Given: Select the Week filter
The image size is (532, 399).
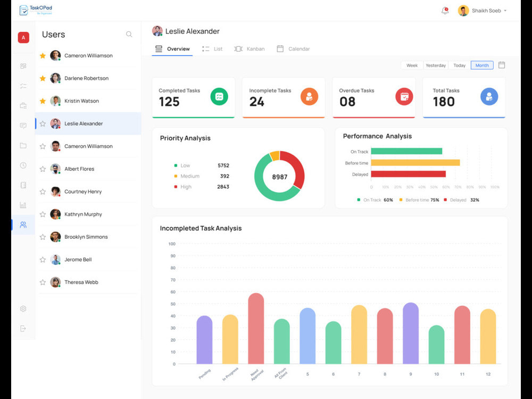Looking at the screenshot, I should coord(412,65).
